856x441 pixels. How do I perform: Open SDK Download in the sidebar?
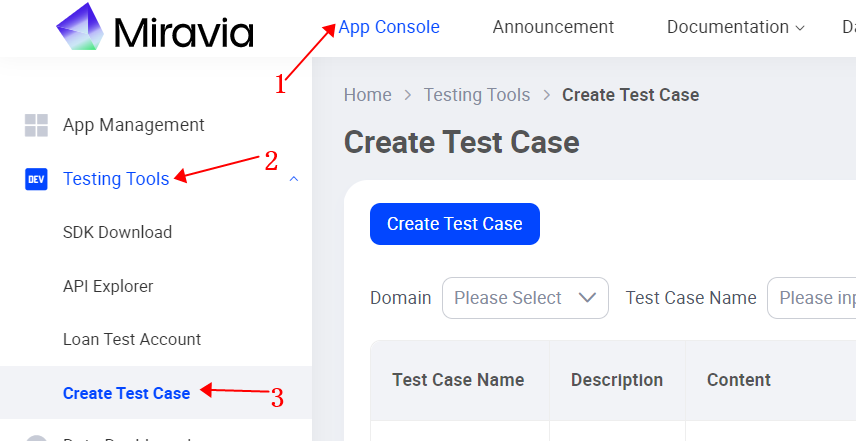[x=117, y=232]
